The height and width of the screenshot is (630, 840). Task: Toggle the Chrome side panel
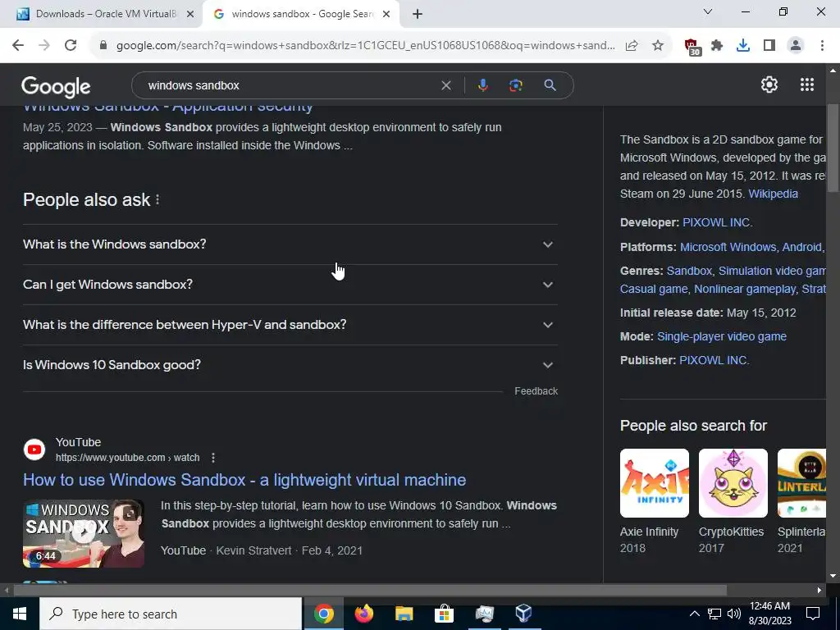click(769, 46)
